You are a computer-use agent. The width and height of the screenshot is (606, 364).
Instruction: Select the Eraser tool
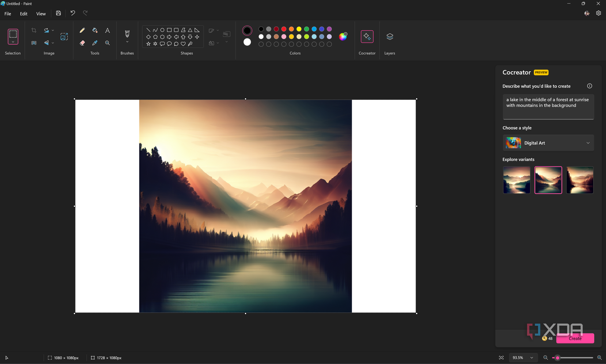tap(82, 43)
